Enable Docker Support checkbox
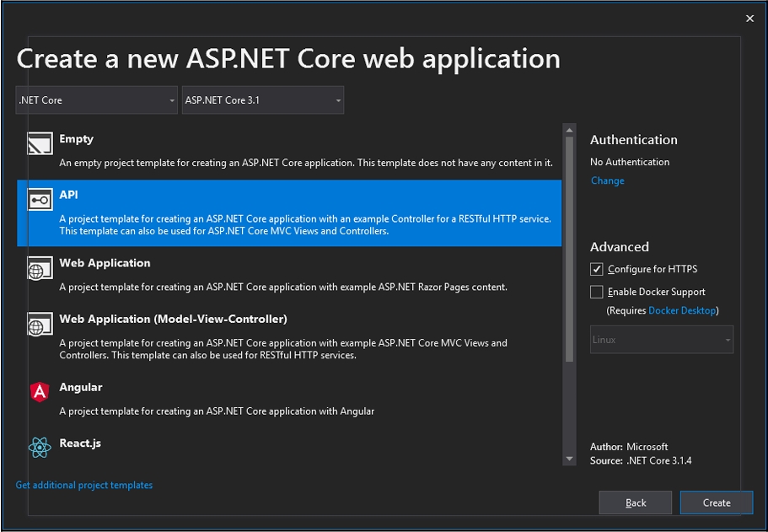Viewport: 768px width, 532px height. tap(597, 292)
